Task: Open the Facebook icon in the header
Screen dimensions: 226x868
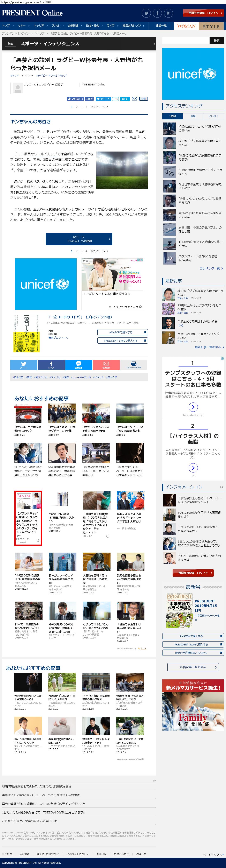Action: click(157, 13)
